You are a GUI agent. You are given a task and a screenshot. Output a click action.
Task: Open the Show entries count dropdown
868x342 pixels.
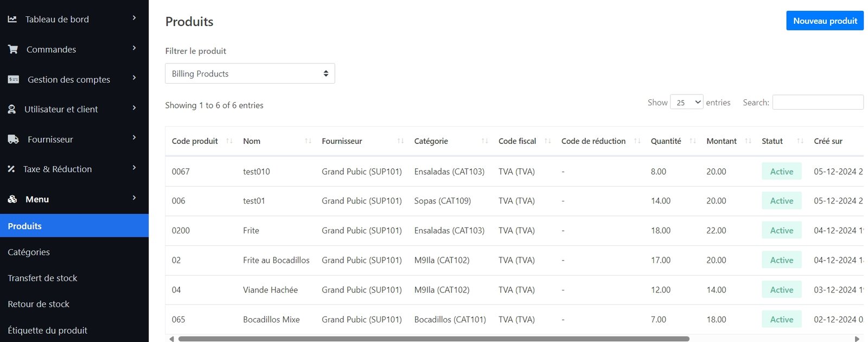point(686,103)
